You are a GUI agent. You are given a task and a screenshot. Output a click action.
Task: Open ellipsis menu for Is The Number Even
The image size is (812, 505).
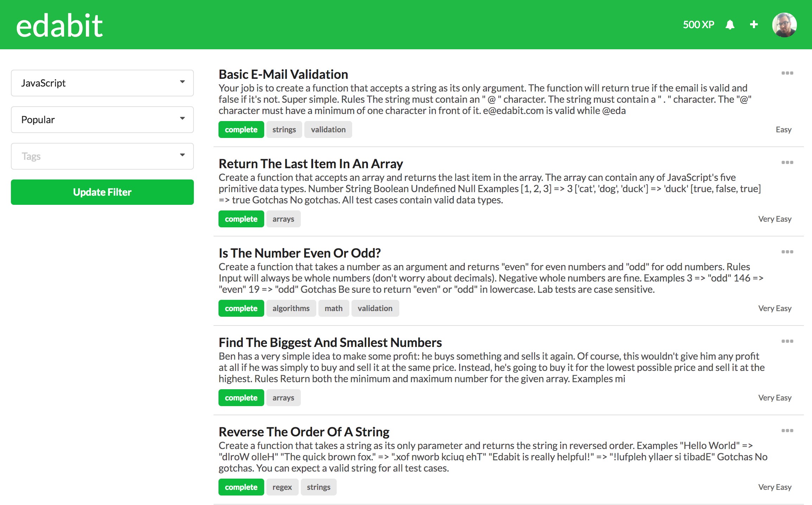click(x=787, y=252)
